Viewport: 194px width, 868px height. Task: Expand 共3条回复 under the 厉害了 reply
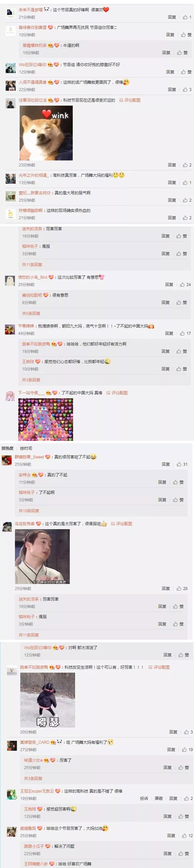(33, 778)
